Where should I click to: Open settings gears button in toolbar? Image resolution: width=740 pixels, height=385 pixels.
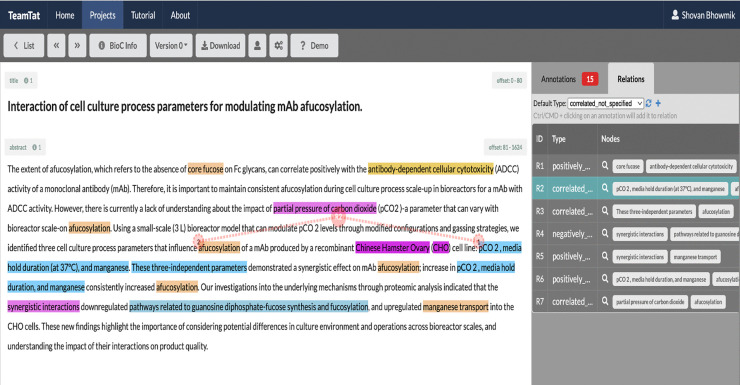click(278, 46)
